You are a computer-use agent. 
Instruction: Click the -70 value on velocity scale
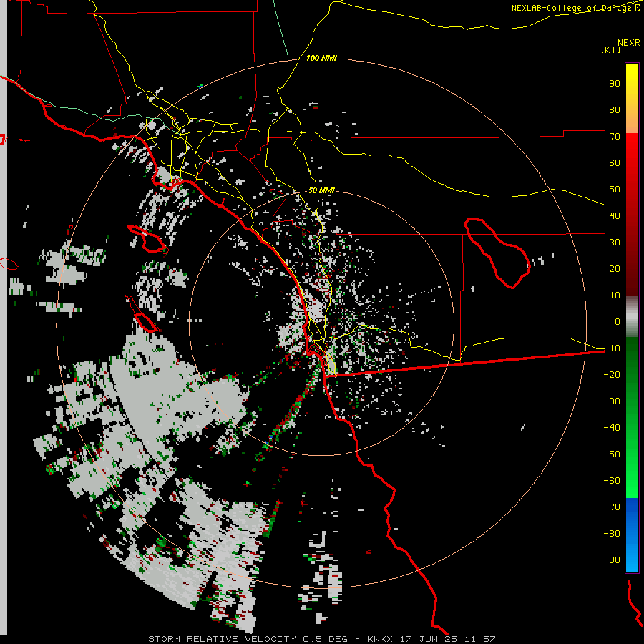pos(612,507)
